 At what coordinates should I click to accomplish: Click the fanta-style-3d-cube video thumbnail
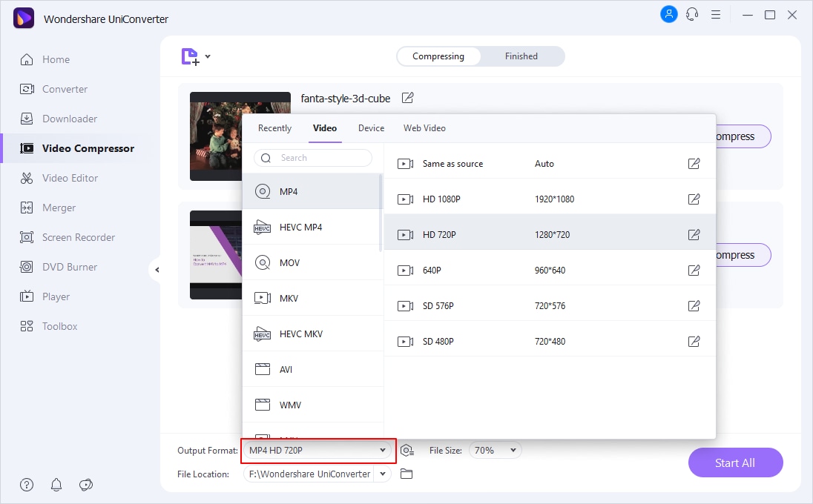pyautogui.click(x=216, y=136)
